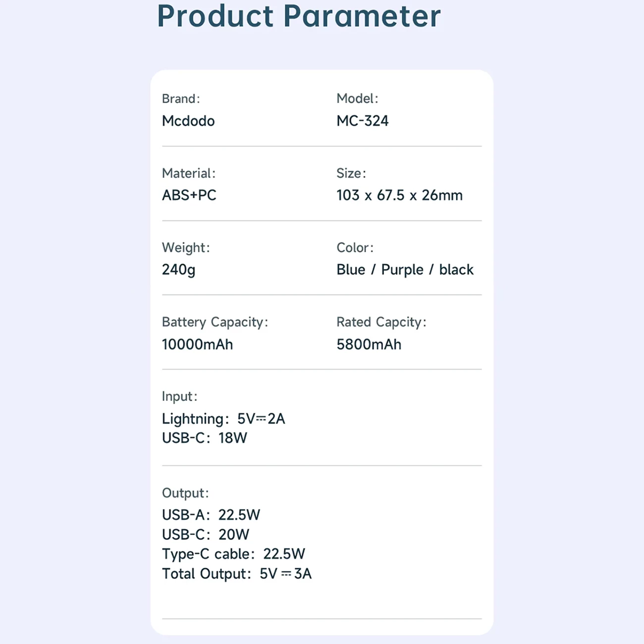Viewport: 644px width, 644px height.
Task: Click the USB-C 18W input line
Action: (204, 438)
